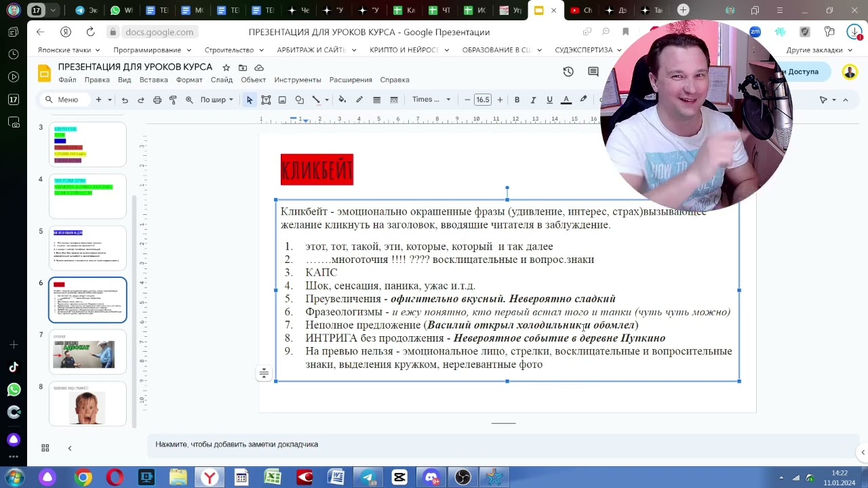Collapse the toolbar with the chevron
The width and height of the screenshot is (868, 488).
[846, 100]
